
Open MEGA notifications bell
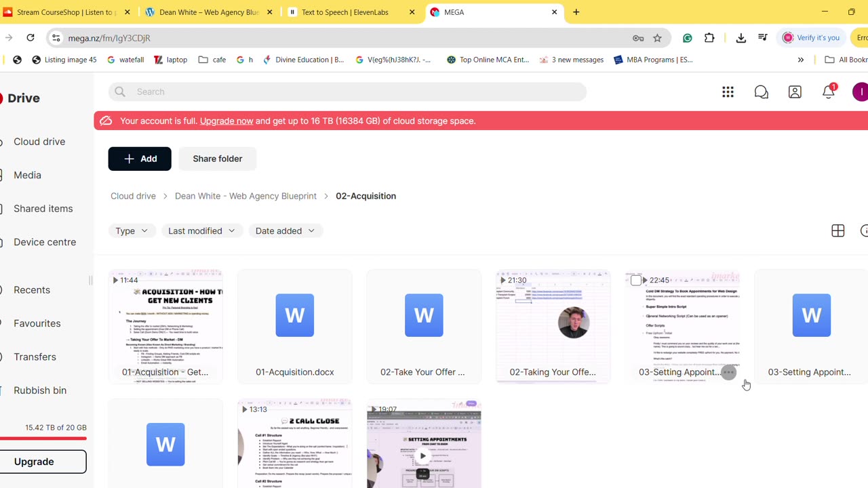(829, 91)
